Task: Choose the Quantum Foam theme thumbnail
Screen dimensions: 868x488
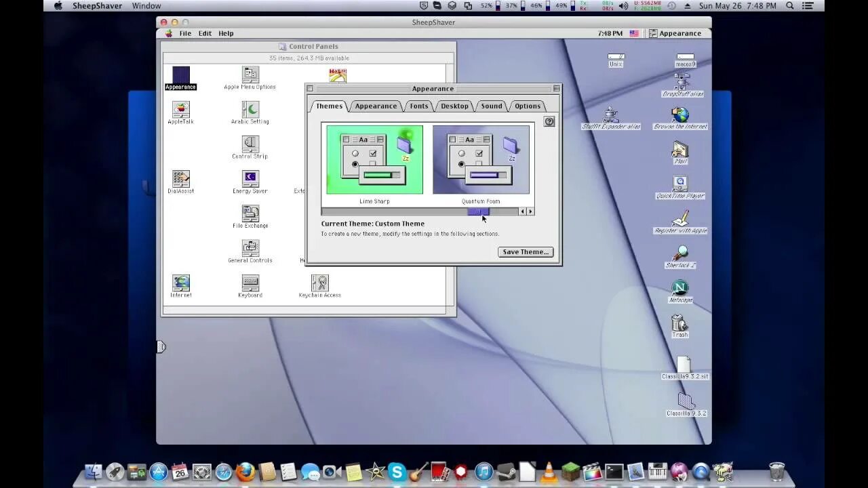Action: click(481, 160)
